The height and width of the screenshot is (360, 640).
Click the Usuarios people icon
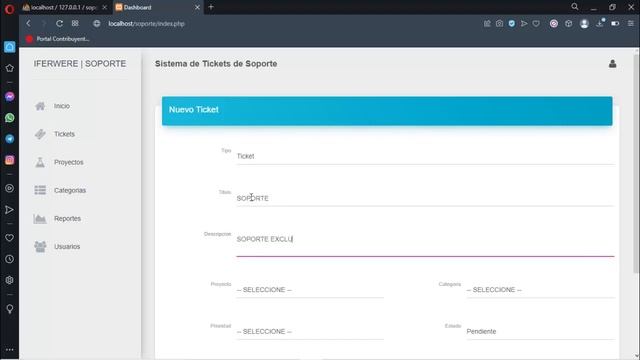coord(40,247)
